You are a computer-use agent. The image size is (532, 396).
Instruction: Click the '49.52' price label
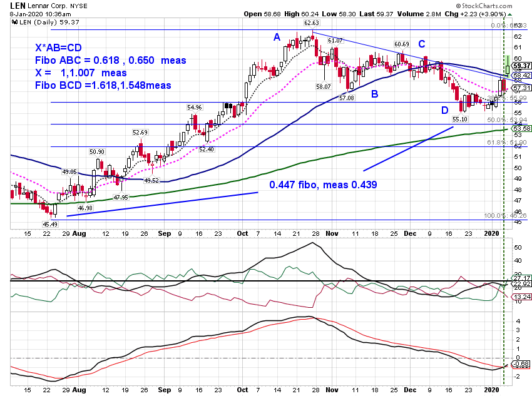pos(151,180)
